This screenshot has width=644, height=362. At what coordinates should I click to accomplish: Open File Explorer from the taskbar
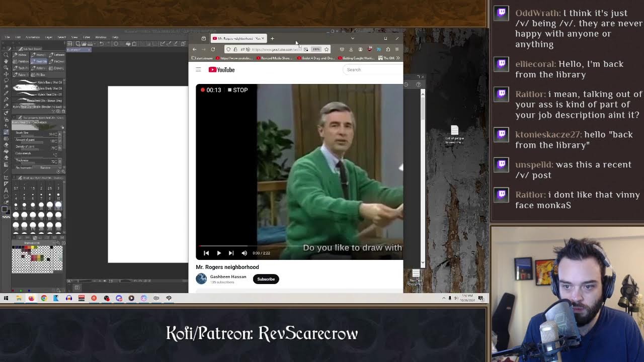(x=19, y=298)
